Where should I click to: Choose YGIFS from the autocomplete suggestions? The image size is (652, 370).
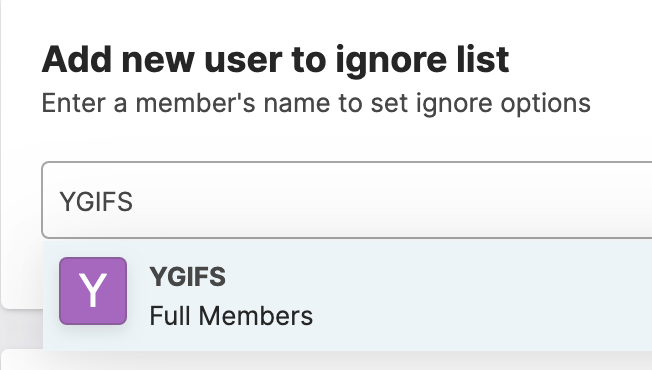[347, 294]
